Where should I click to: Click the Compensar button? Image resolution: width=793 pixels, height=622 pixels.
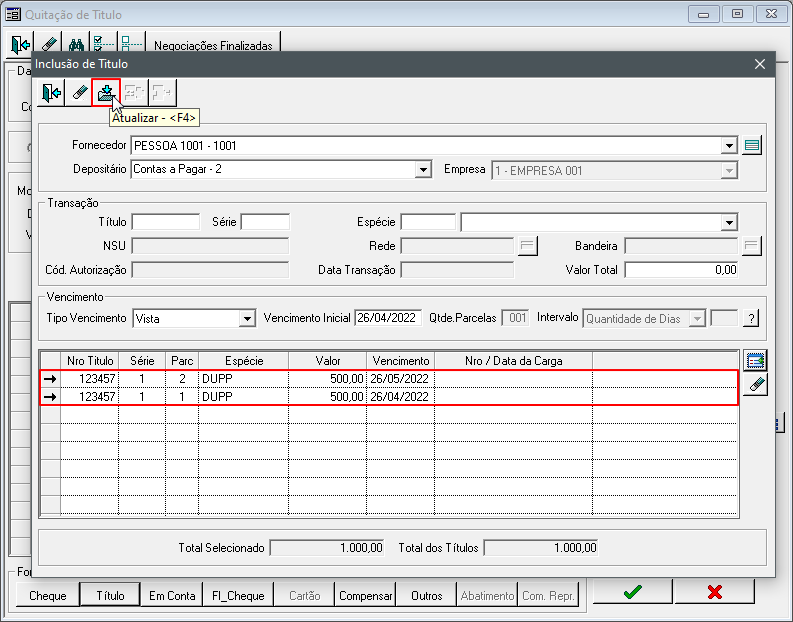[366, 596]
